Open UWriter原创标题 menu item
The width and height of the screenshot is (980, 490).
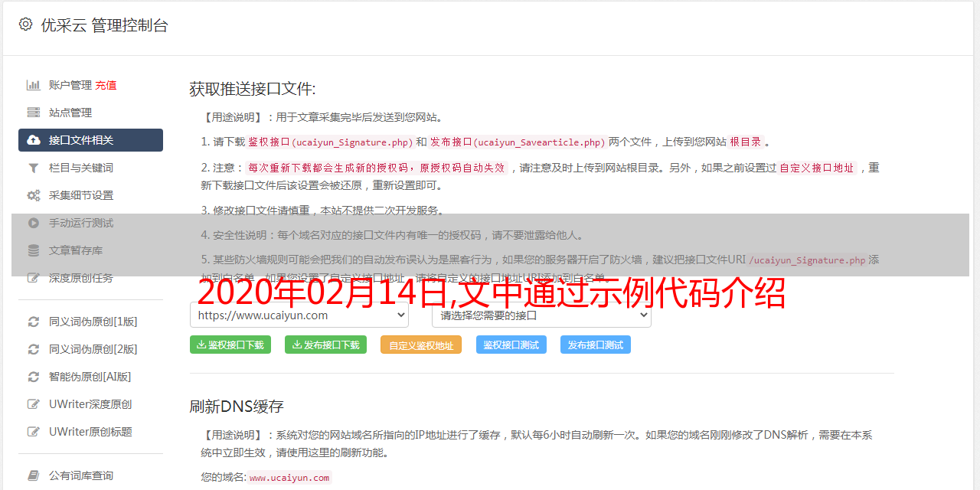pyautogui.click(x=90, y=432)
